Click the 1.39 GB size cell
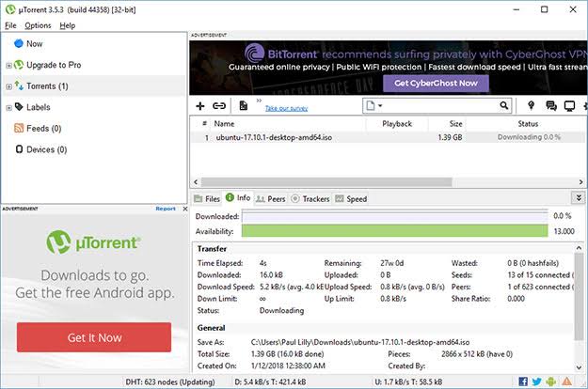 pyautogui.click(x=450, y=137)
